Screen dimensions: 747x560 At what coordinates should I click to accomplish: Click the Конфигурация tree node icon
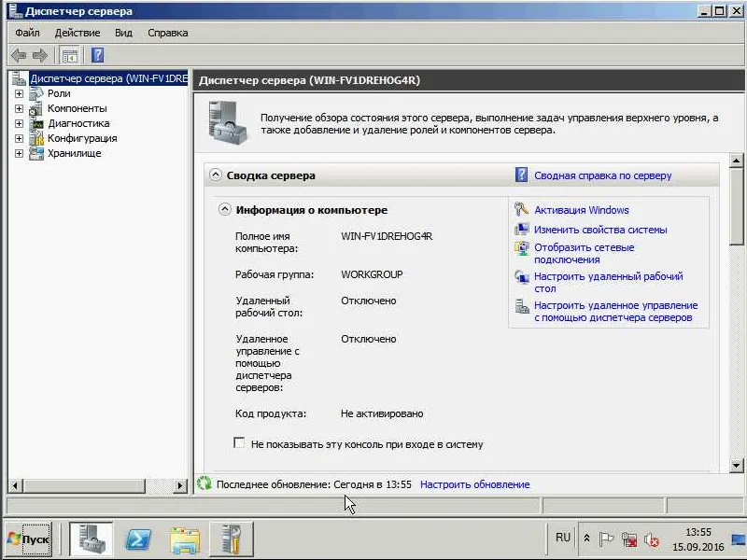tap(36, 138)
